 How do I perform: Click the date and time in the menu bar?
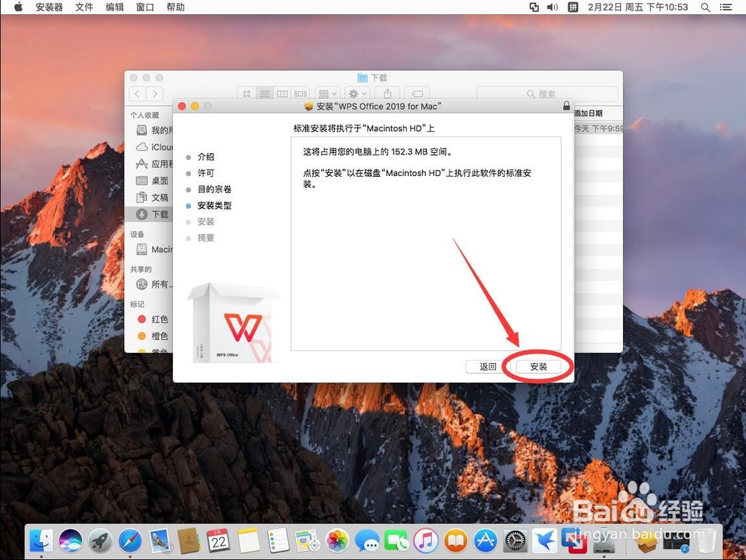[x=638, y=7]
